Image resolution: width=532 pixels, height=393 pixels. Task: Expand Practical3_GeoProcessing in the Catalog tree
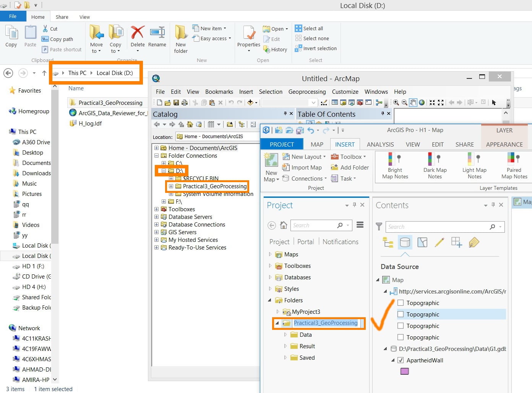[x=171, y=186]
